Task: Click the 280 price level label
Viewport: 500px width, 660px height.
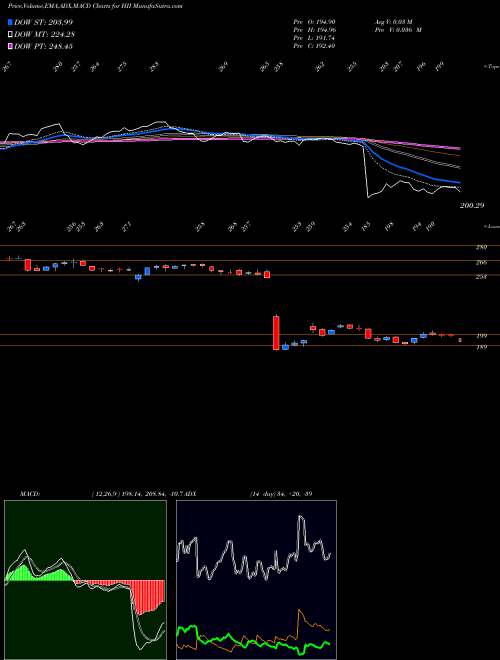Action: click(x=481, y=247)
